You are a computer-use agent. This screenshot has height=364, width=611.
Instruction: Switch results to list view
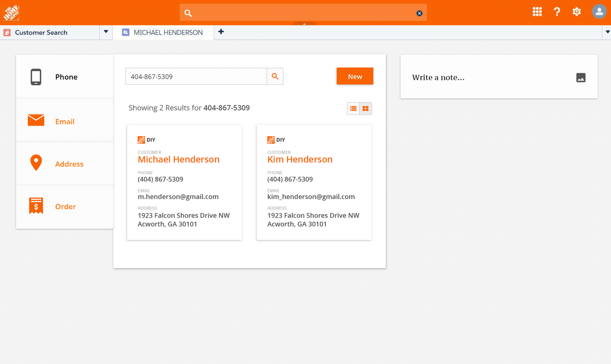click(353, 108)
